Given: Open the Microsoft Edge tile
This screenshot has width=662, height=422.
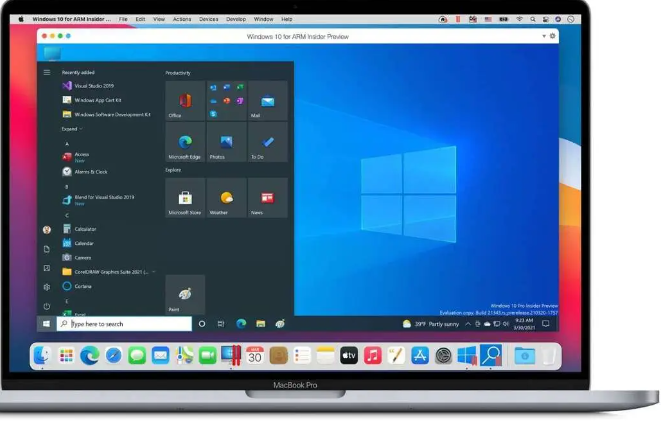Looking at the screenshot, I should pos(185,142).
